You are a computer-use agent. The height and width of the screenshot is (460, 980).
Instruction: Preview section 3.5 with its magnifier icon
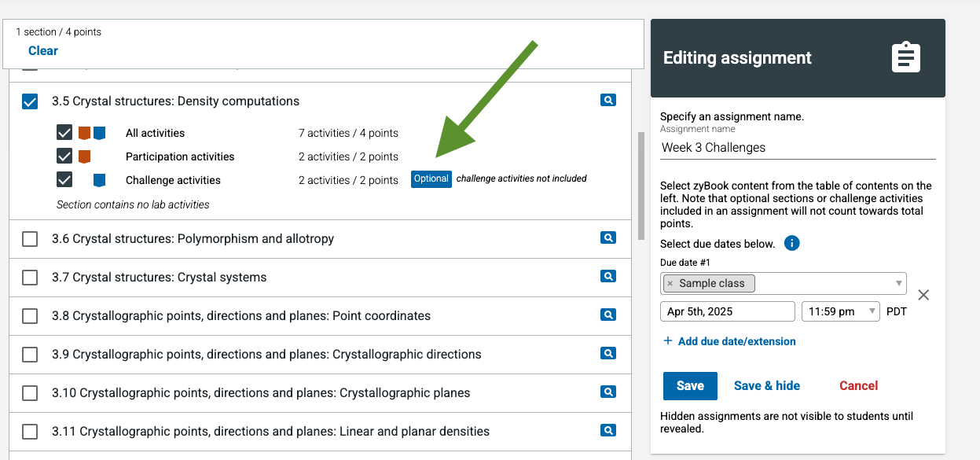pyautogui.click(x=607, y=100)
